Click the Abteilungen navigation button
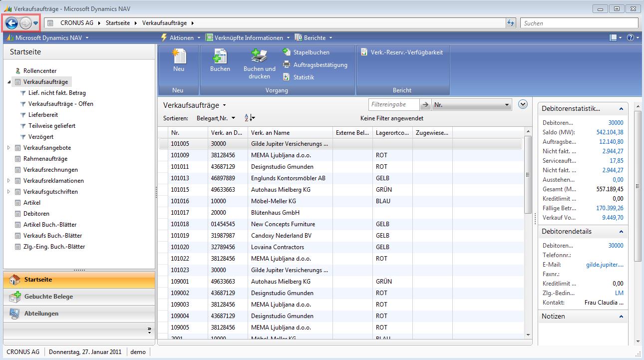 (79, 314)
